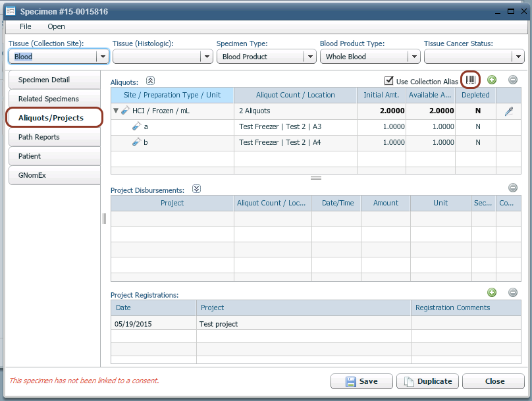Click the 2 Aliquots cell
The width and height of the screenshot is (532, 401).
pos(295,111)
